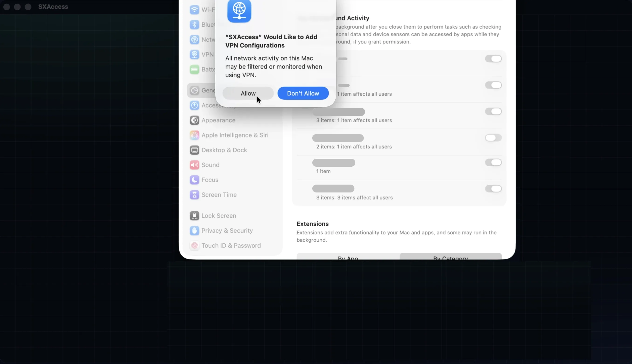
Task: Select Privacy & Security in the sidebar
Action: pos(227,230)
